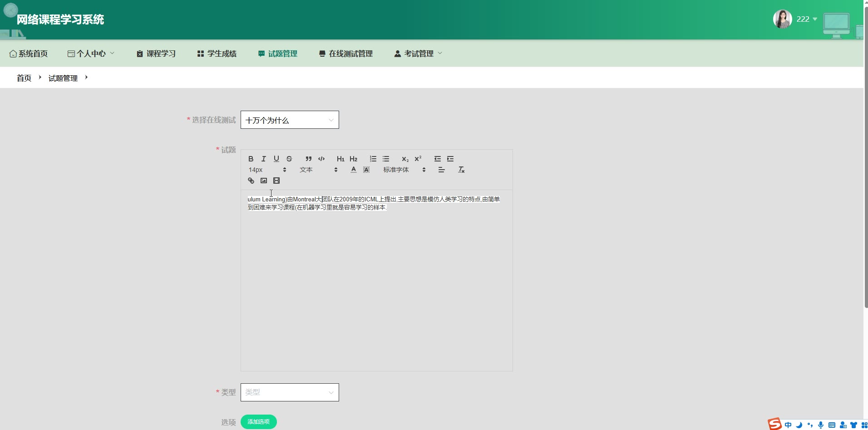Viewport: 868px width, 430px height.
Task: Toggle underline formatting in the editor
Action: coord(276,159)
